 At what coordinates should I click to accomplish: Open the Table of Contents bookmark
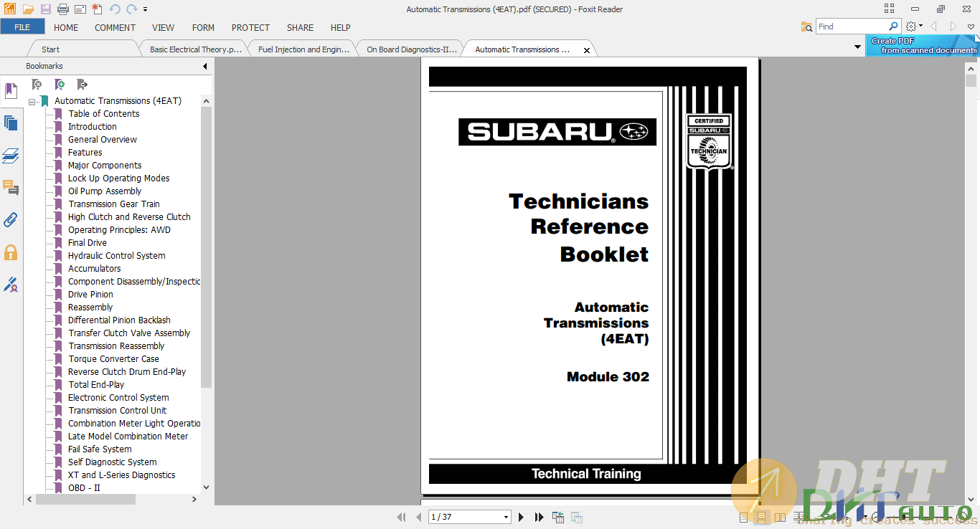click(103, 114)
